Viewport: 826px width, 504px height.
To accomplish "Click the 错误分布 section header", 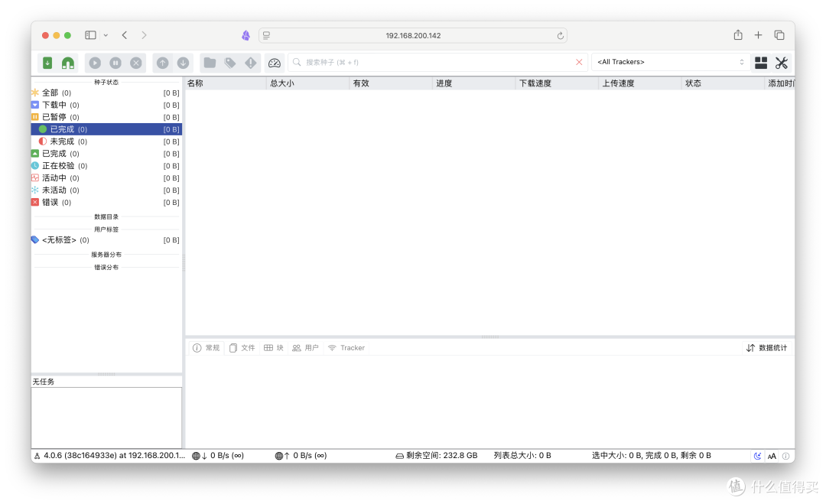I will [106, 267].
